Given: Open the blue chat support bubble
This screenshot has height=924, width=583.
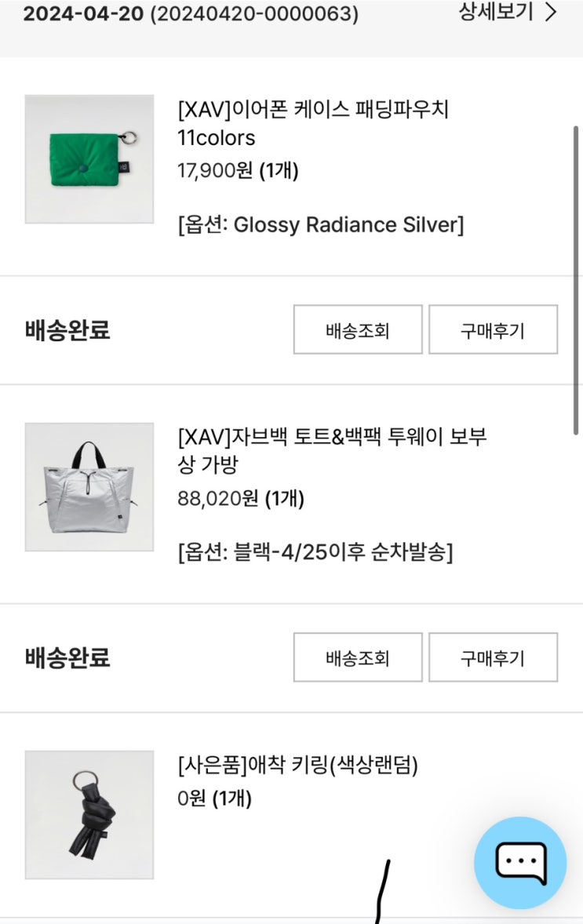Looking at the screenshot, I should pos(519,862).
